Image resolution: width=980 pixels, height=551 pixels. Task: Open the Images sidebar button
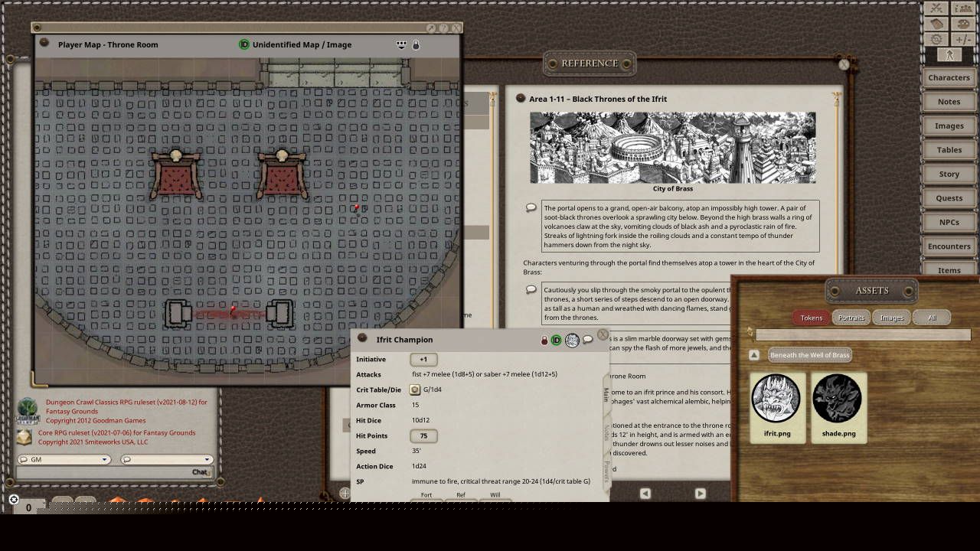949,126
